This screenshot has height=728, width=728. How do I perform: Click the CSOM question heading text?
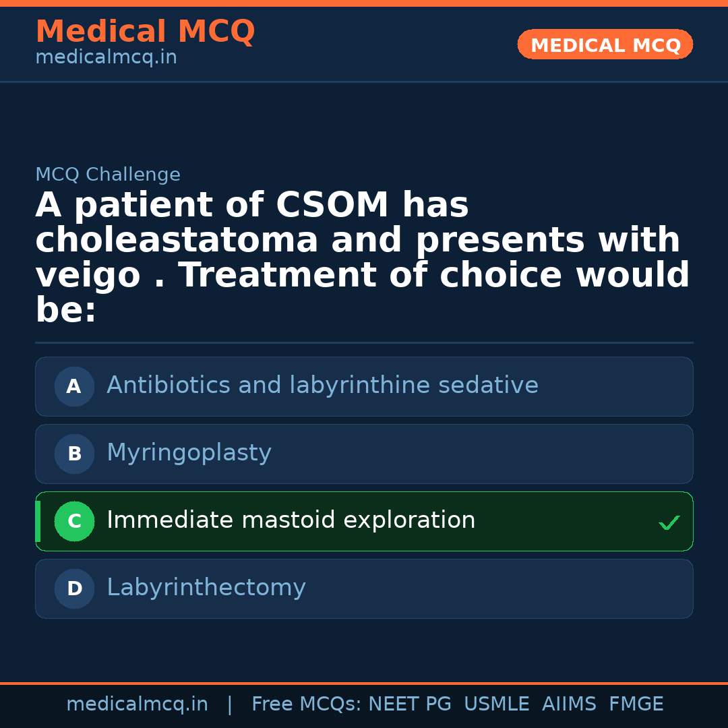point(362,257)
